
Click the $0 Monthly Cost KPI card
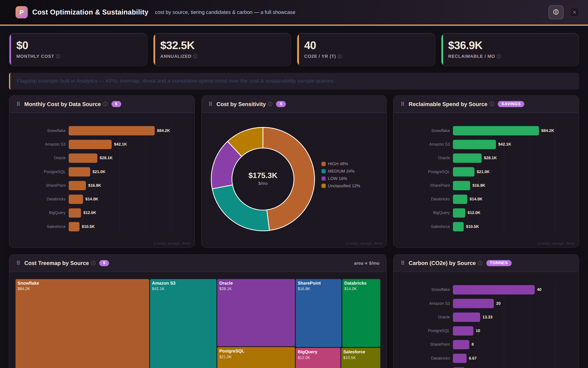(x=78, y=50)
